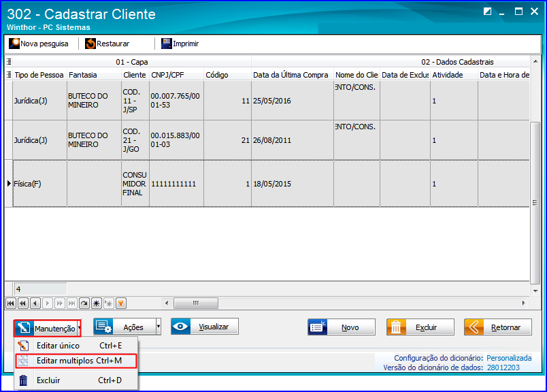547x392 pixels.
Task: Click the vertical scrollbar thumb
Action: [535, 203]
